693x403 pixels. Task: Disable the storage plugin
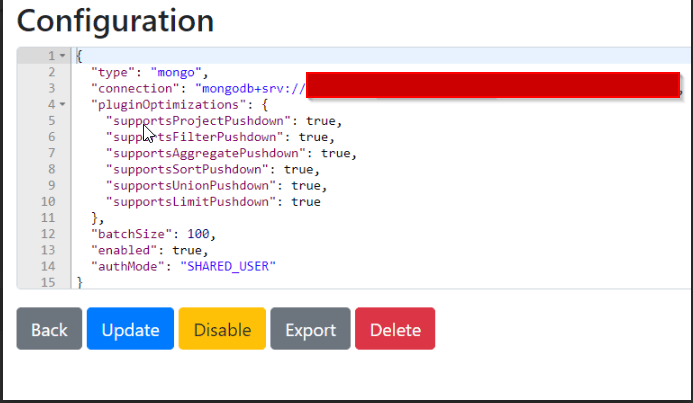pos(222,329)
